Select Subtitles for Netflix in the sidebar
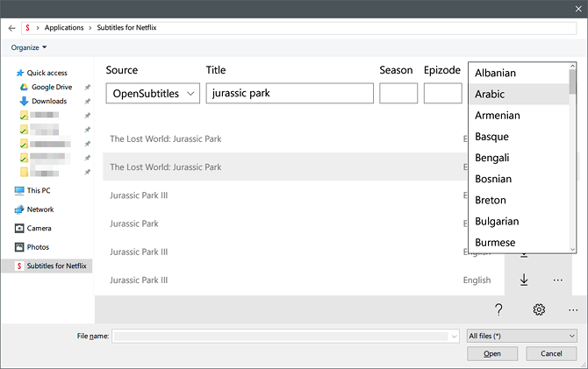Viewport: 588px width, 369px height. (47, 266)
